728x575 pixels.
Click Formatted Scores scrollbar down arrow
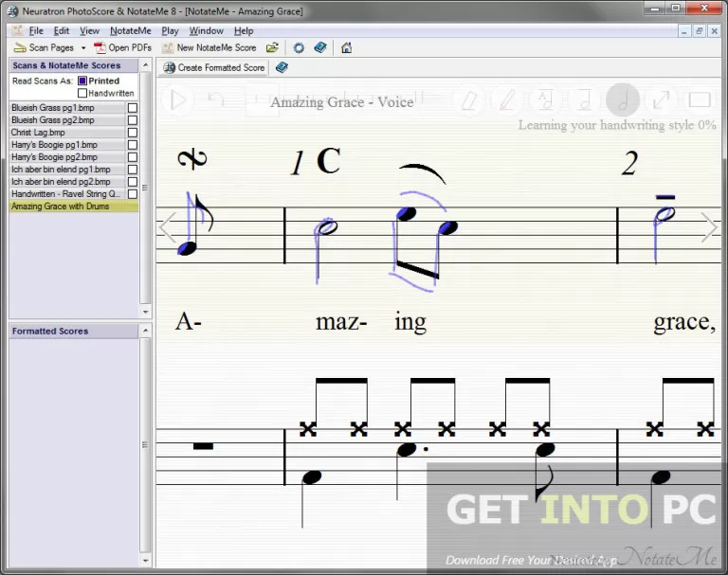point(145,561)
